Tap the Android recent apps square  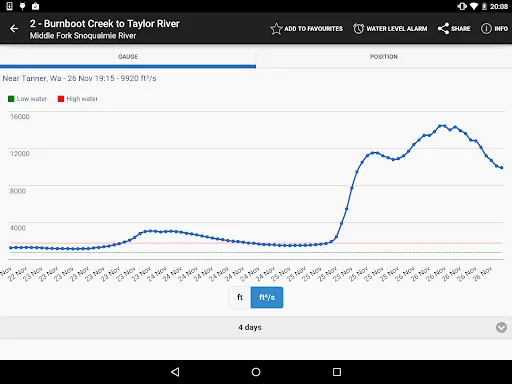pyautogui.click(x=337, y=372)
